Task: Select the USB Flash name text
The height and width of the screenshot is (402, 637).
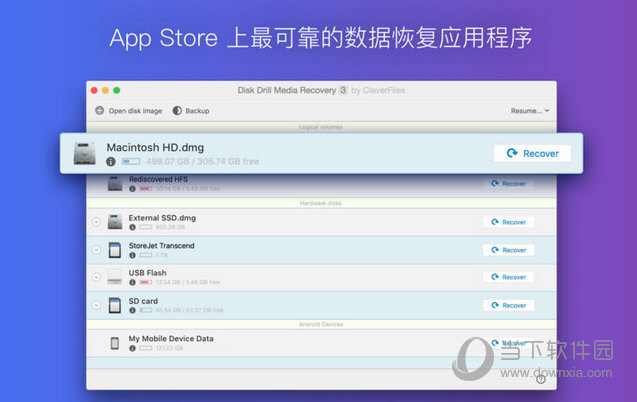Action: (147, 273)
